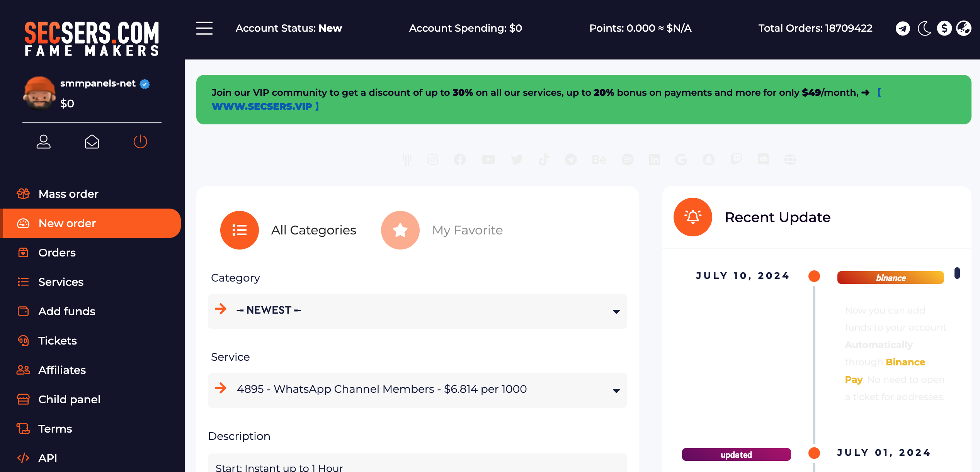Open the envelope messages icon
Image resolution: width=980 pixels, height=472 pixels.
92,141
